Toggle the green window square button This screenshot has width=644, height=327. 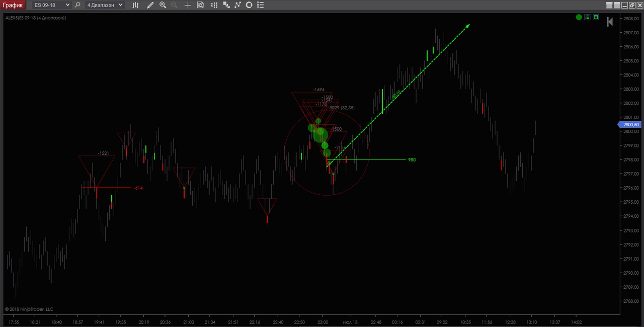pyautogui.click(x=596, y=18)
